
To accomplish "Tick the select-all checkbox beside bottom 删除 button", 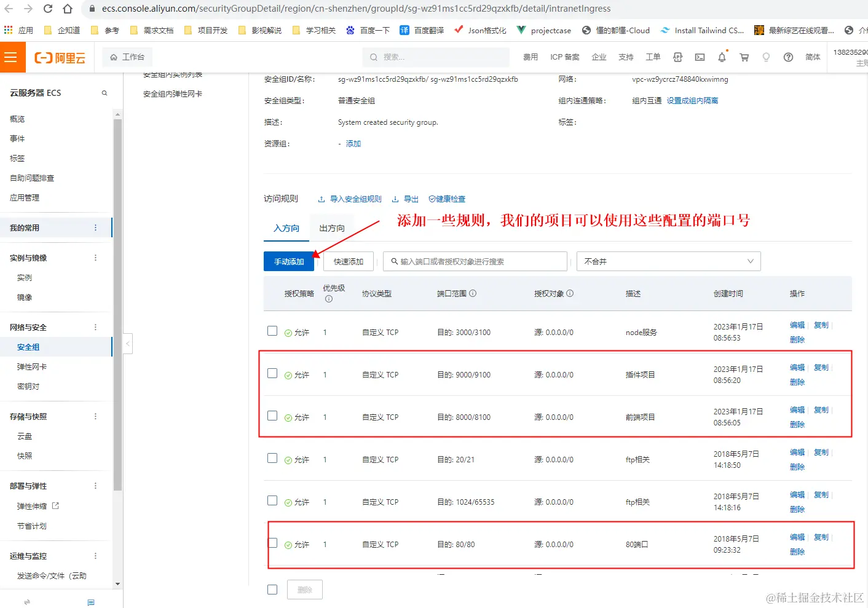I will pyautogui.click(x=272, y=590).
